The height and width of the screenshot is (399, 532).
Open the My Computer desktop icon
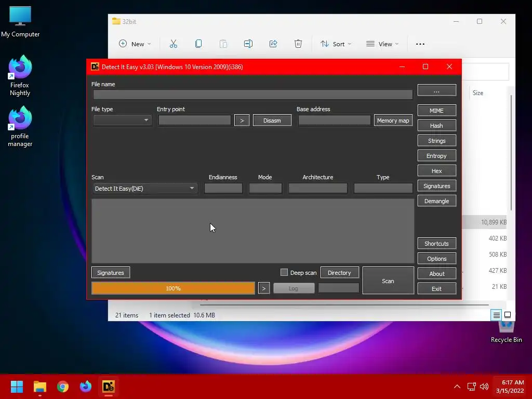tap(20, 21)
